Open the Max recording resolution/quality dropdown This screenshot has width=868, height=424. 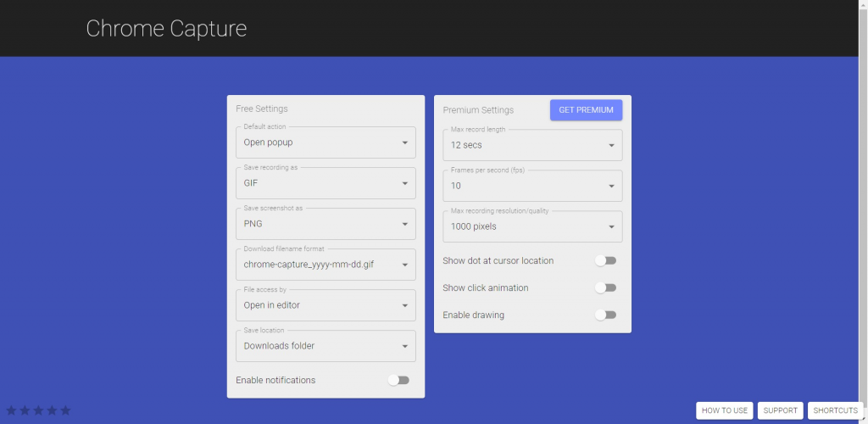click(532, 226)
